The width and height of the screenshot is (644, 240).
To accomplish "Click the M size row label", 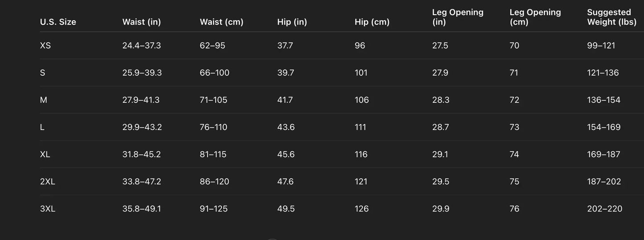I will (44, 100).
